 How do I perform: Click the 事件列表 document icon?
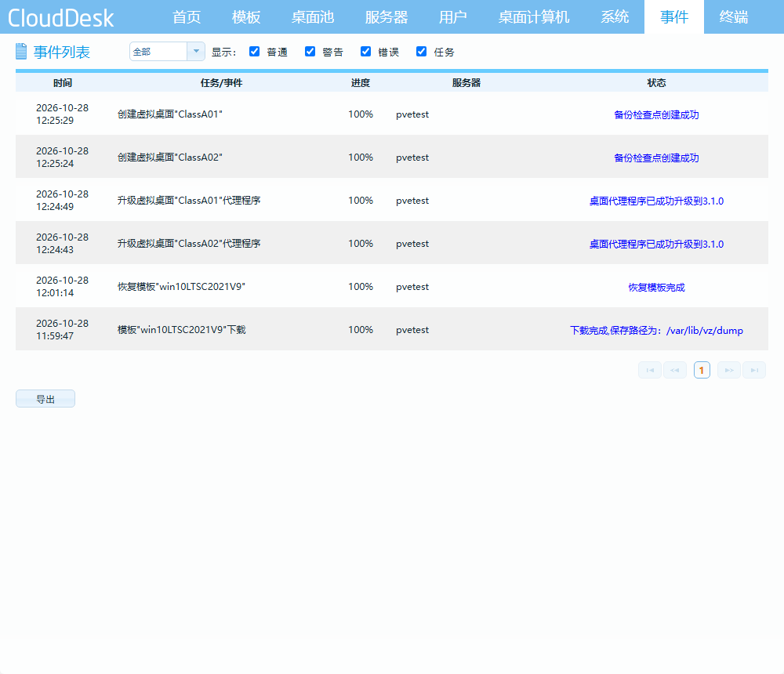21,52
